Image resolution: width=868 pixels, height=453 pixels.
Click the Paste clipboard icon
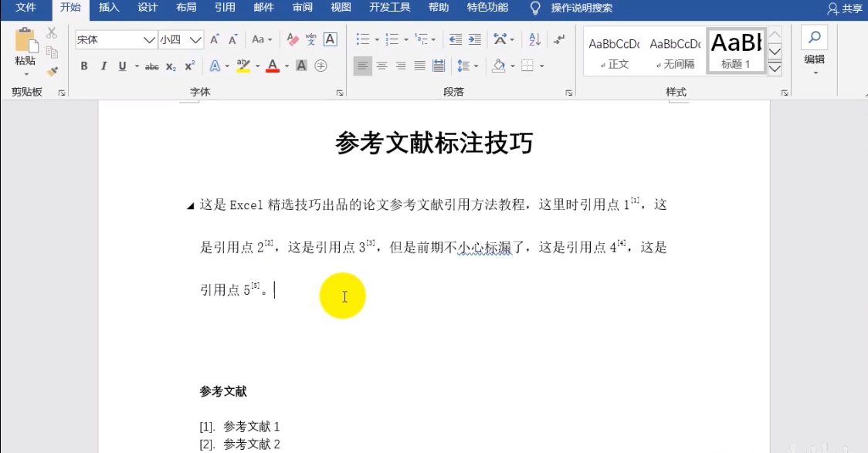pyautogui.click(x=25, y=40)
